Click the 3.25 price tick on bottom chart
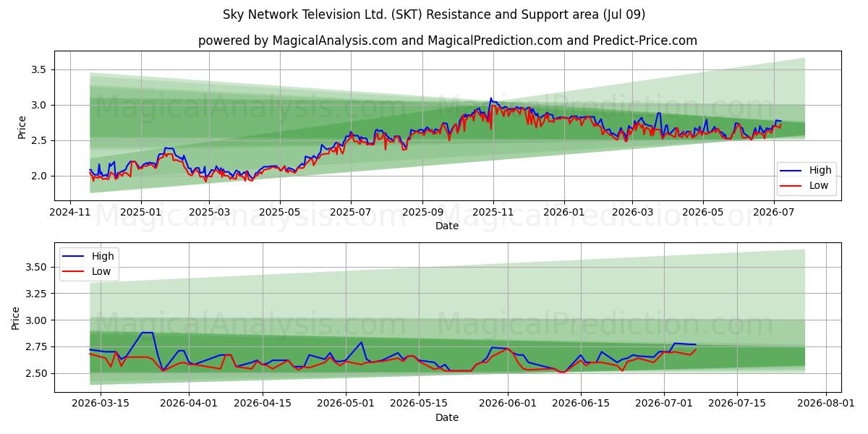 [x=35, y=294]
